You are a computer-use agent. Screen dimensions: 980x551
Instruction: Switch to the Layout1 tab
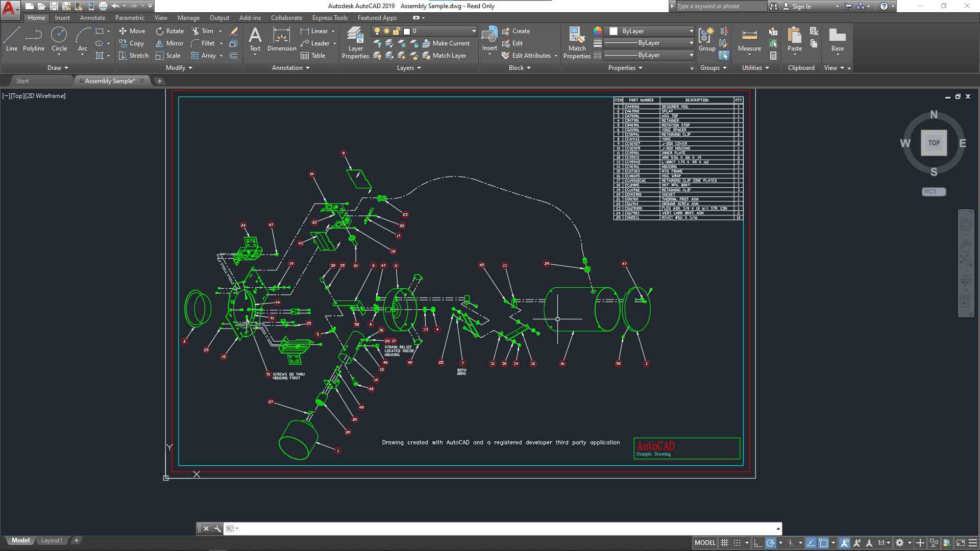click(x=52, y=540)
